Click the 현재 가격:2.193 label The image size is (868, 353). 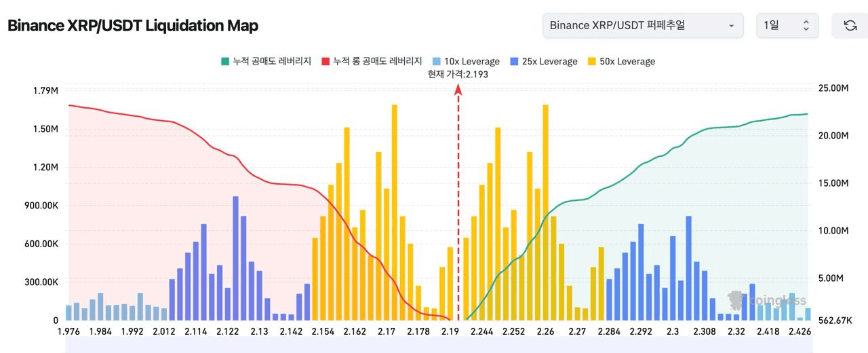pyautogui.click(x=458, y=75)
